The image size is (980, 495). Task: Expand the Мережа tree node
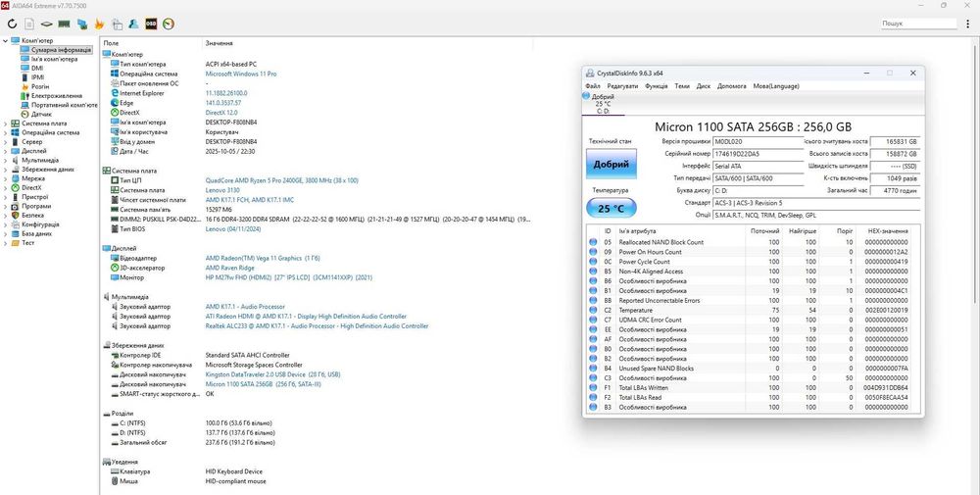[6, 178]
